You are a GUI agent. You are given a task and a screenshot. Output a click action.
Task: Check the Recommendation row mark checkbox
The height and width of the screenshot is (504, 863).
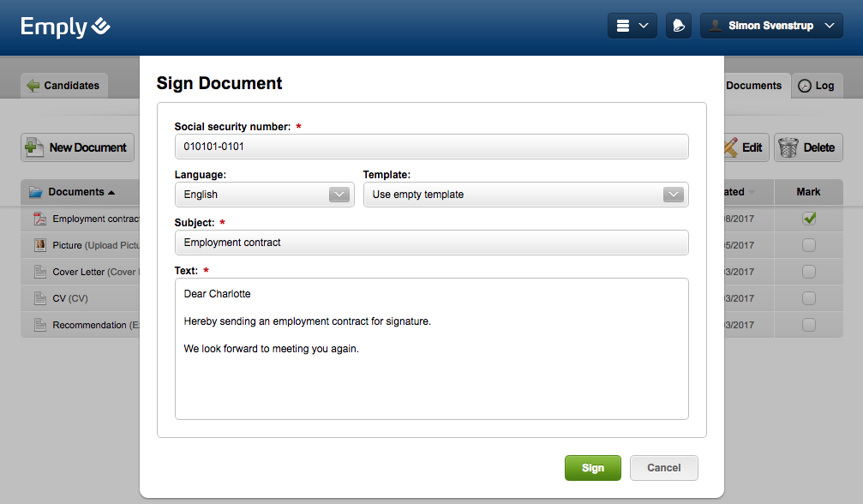(x=808, y=325)
